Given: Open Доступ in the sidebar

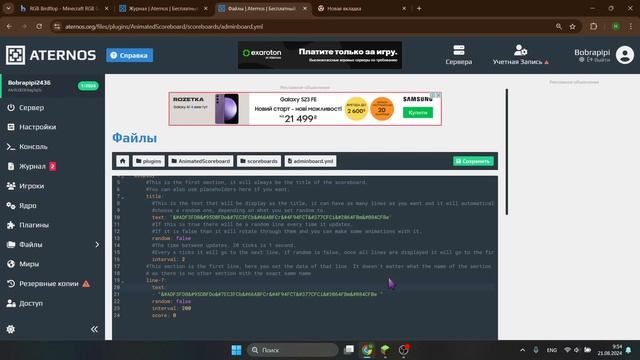Looking at the screenshot, I should 25,303.
